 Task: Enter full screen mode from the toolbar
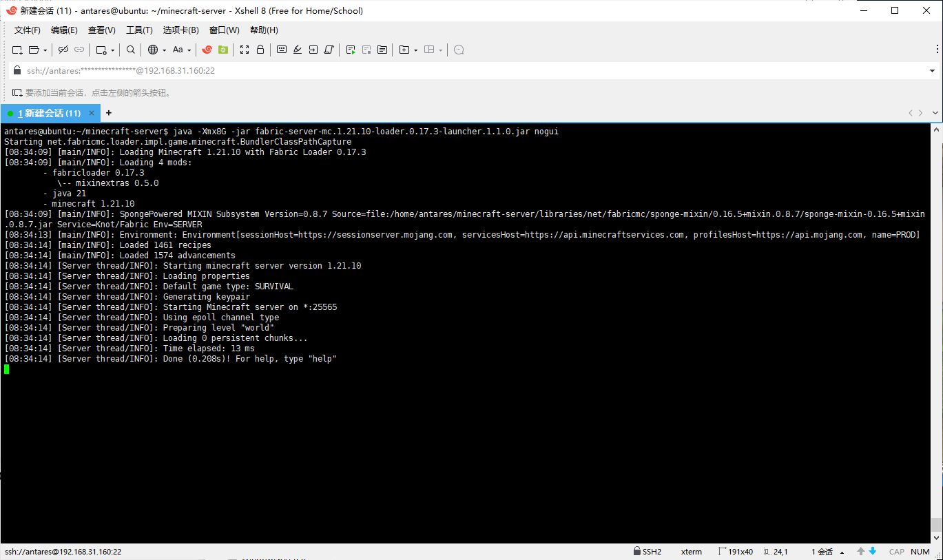(x=245, y=50)
